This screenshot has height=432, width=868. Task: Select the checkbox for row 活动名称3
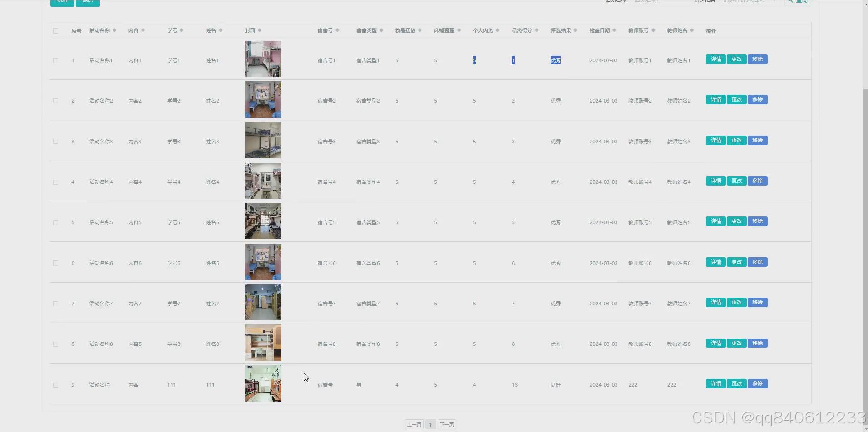click(x=55, y=142)
